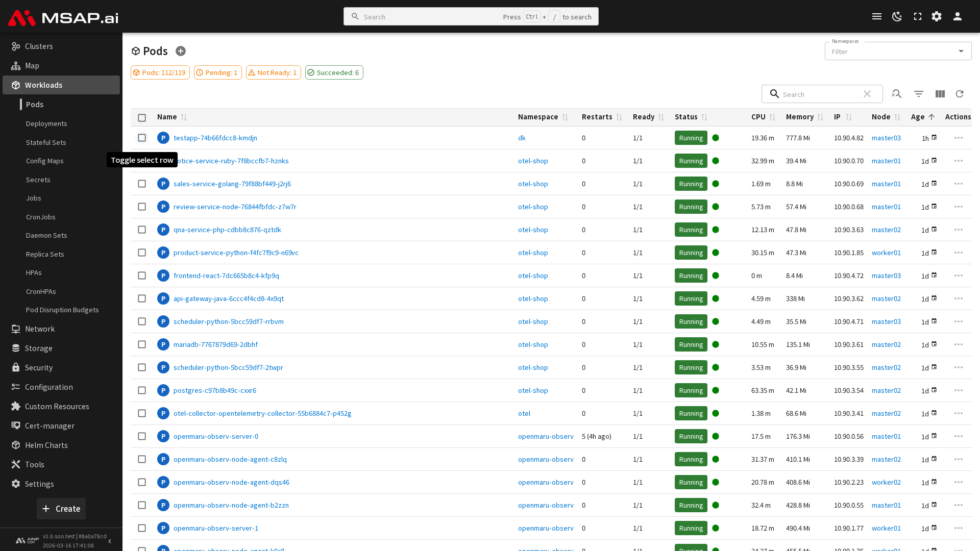This screenshot has height=551, width=980.
Task: Open the postgres-c97b8b49c-cxxr6 pod link
Action: click(214, 390)
